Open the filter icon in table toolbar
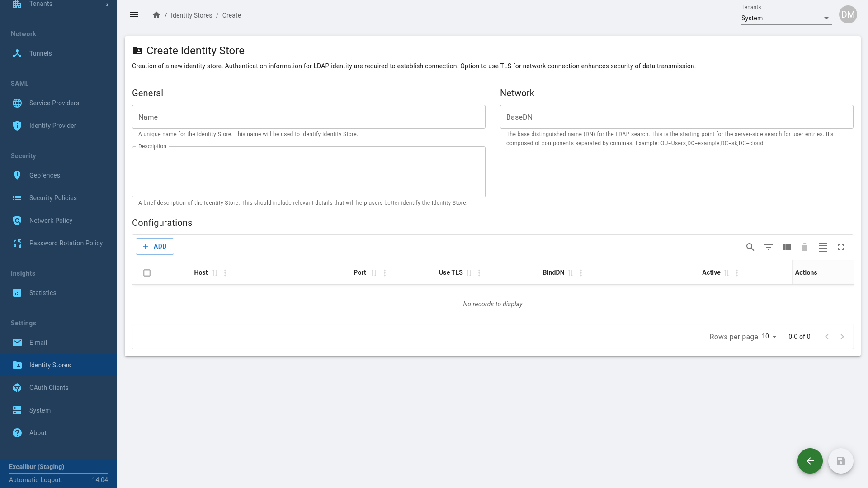The width and height of the screenshot is (868, 488). click(x=768, y=247)
